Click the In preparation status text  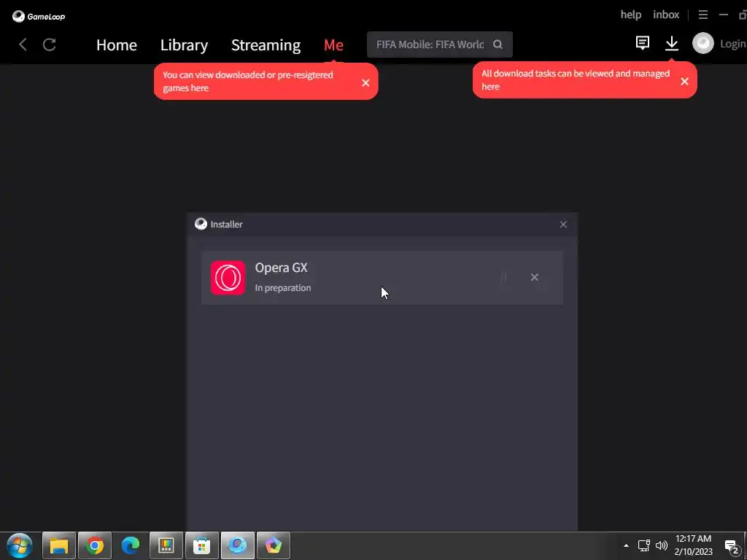pos(283,287)
